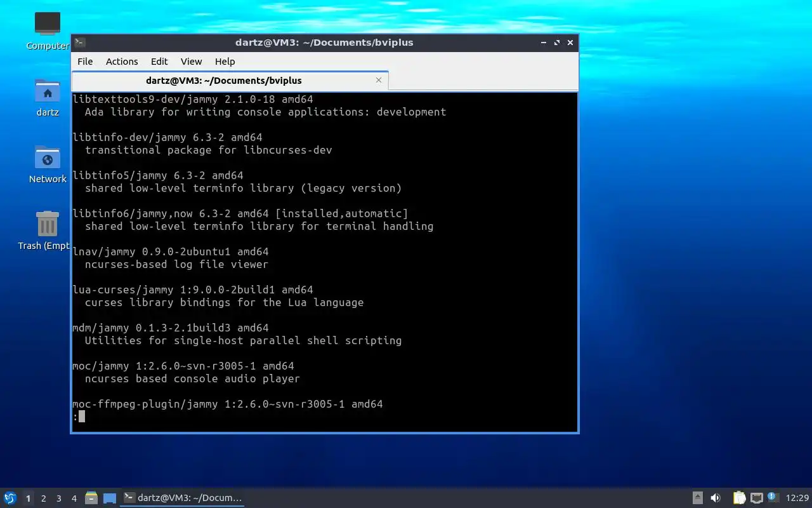
Task: Click the libtinfo6/jammy,now installed line
Action: coord(240,213)
